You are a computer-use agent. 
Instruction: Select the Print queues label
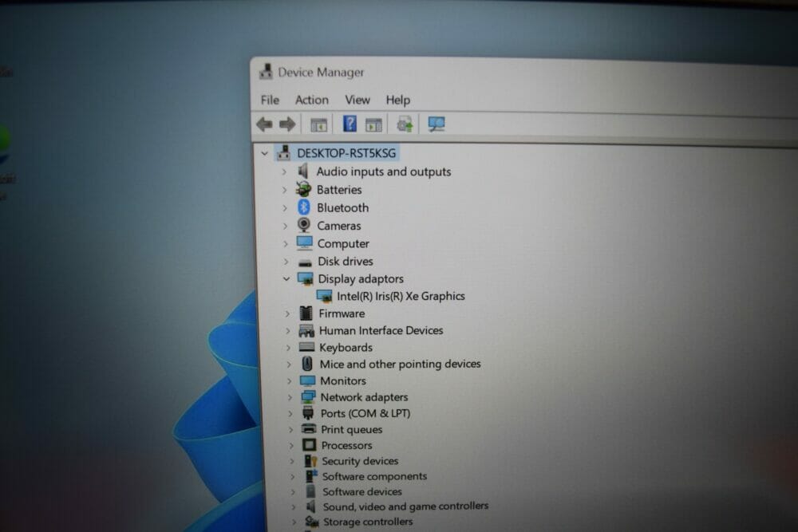(352, 430)
